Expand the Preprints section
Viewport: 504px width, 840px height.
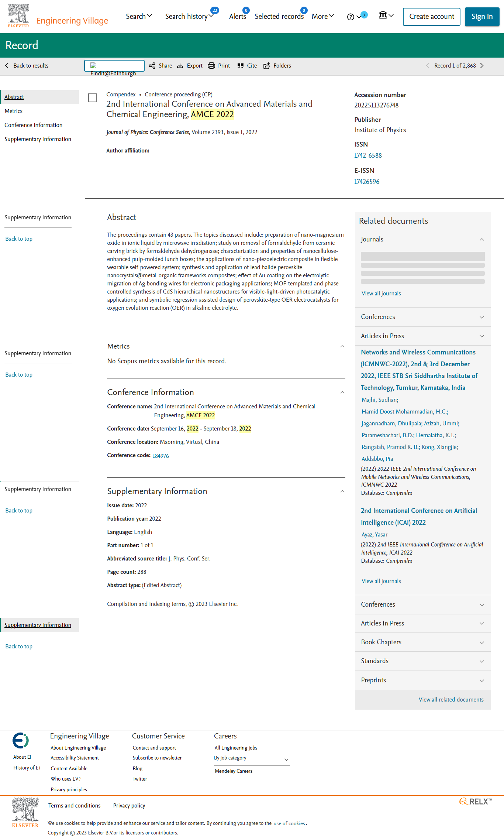tap(422, 680)
